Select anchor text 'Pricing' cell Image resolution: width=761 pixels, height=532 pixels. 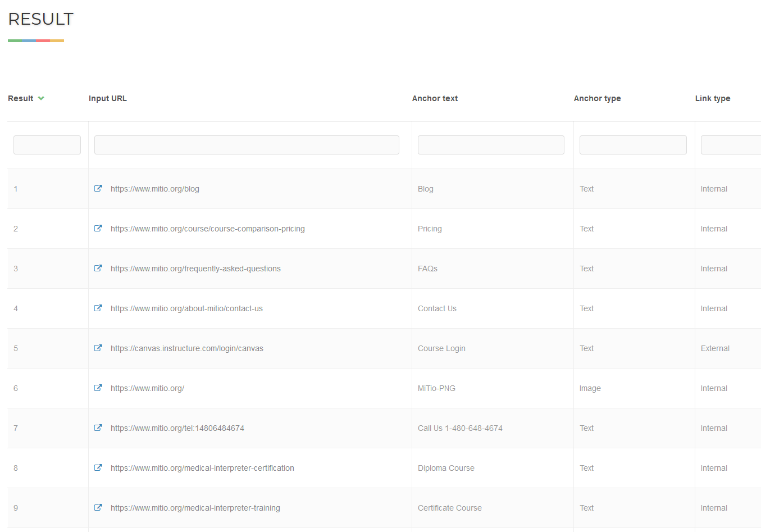click(x=430, y=229)
